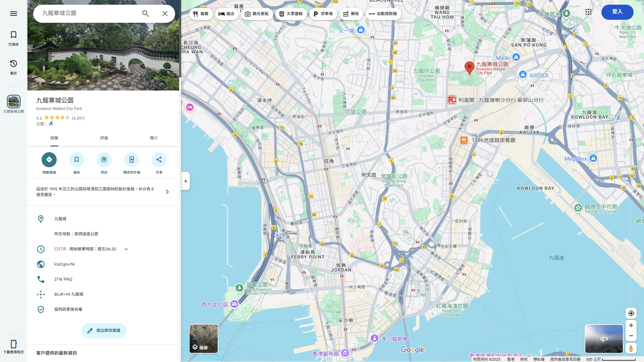Filter map by 觀光景點 attractions
This screenshot has height=362, width=644.
[x=257, y=14]
